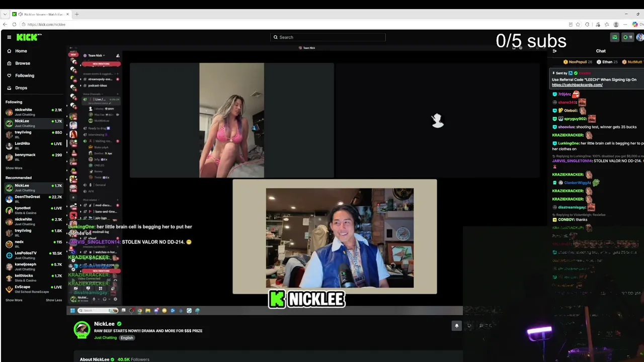Click the Home house icon
Screen dimensions: 644x362
pyautogui.click(x=9, y=51)
